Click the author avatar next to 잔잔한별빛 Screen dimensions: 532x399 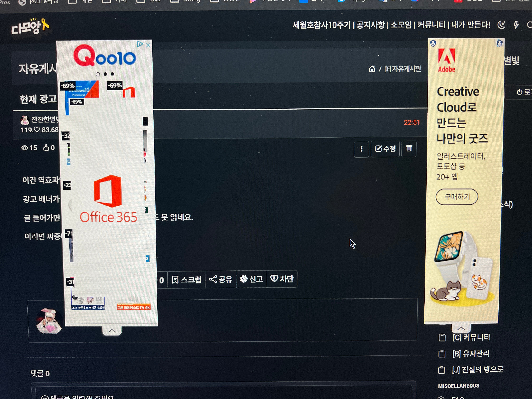[25, 120]
